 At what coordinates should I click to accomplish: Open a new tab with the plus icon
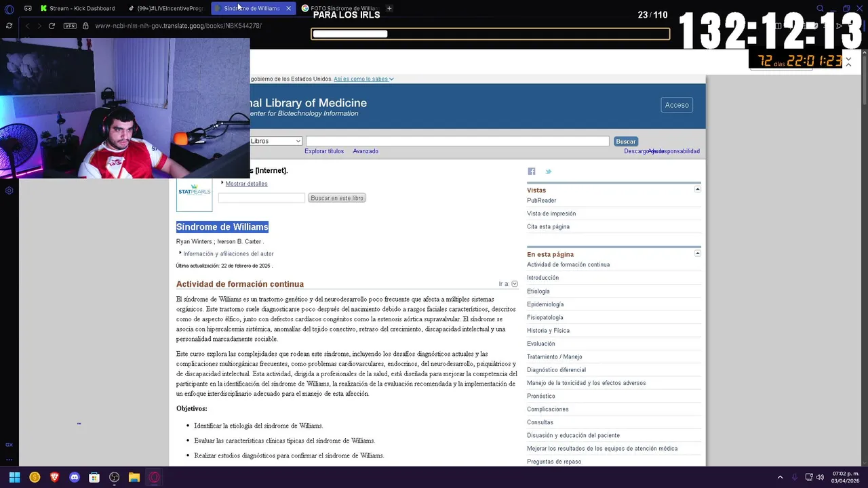pyautogui.click(x=389, y=8)
